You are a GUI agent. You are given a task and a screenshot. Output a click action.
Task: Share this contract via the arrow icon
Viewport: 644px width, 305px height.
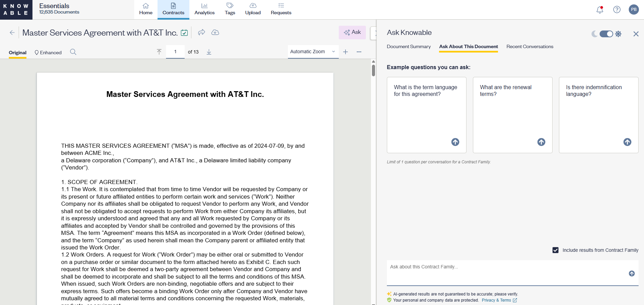point(202,32)
